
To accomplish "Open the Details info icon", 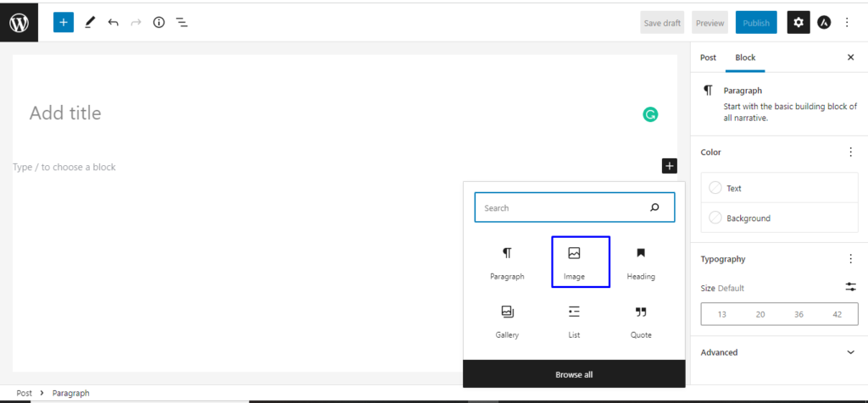I will pyautogui.click(x=159, y=23).
